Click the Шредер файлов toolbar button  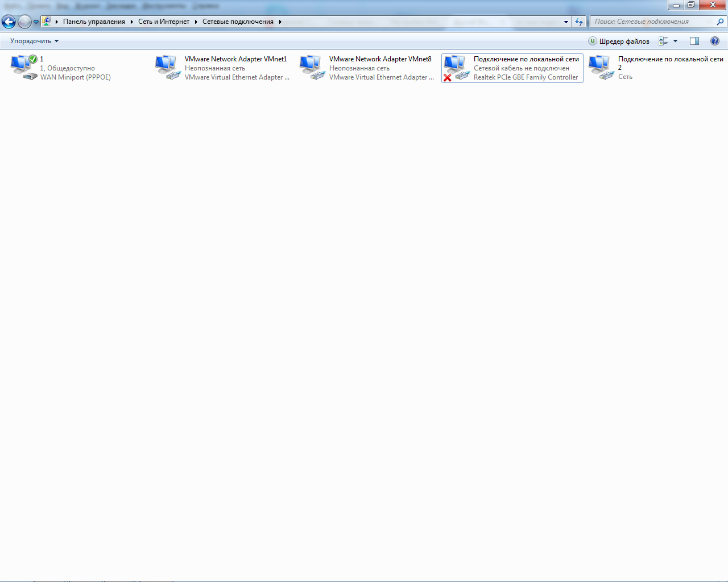[619, 41]
